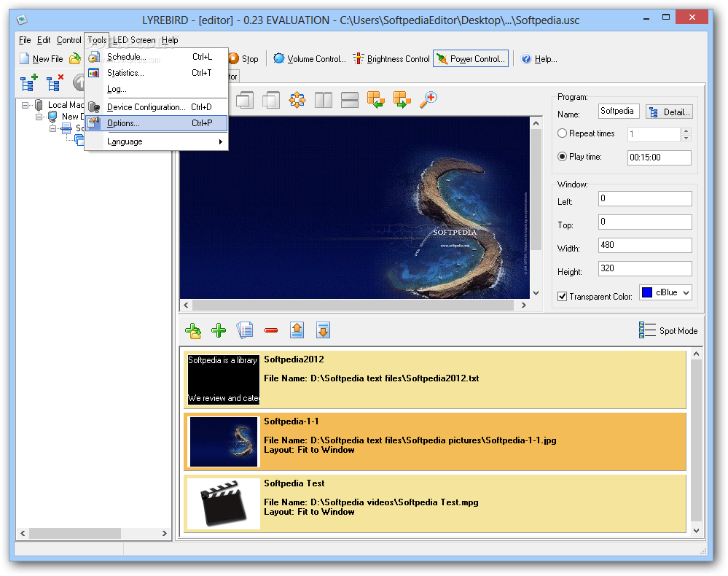728x576 pixels.
Task: Click the Play time input field
Action: 659,157
